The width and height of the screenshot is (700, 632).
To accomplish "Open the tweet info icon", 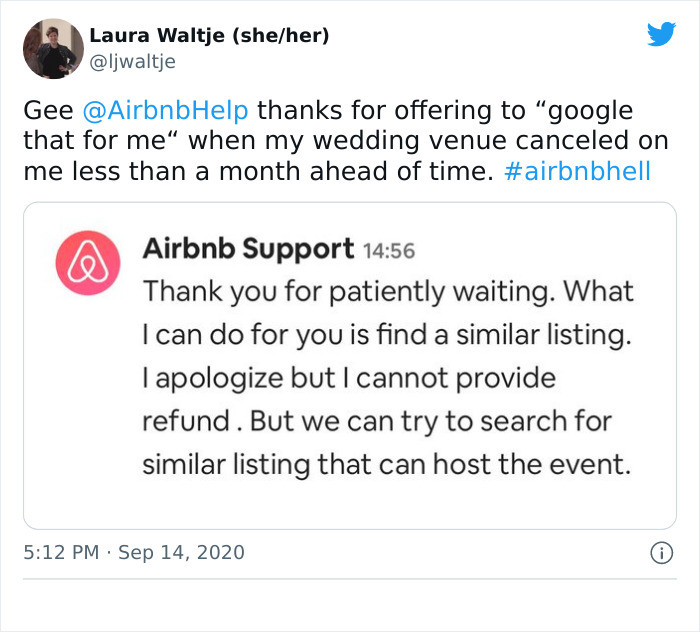I will click(660, 552).
